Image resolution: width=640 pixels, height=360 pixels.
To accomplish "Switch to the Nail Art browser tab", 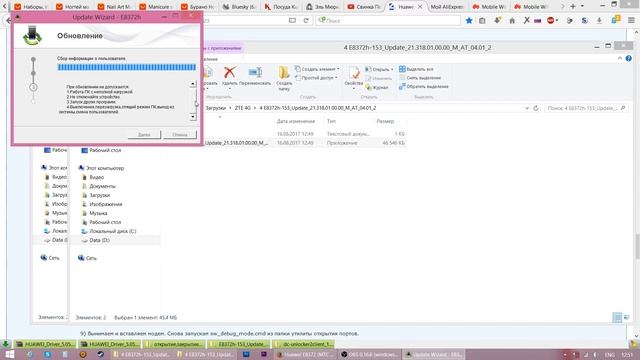I will (116, 7).
